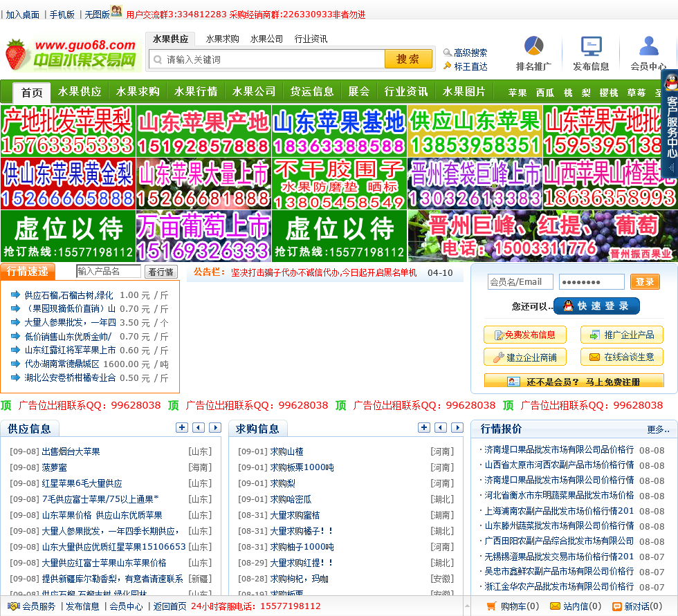Click the QQ 快速登录 button

[x=596, y=306]
